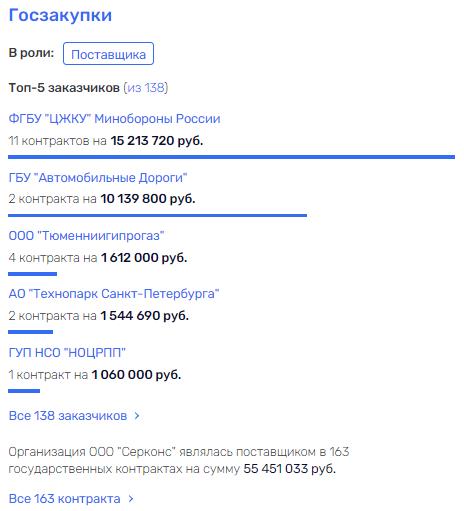Open АО "Технопарк Санкт-Петербурга" link

114,294
